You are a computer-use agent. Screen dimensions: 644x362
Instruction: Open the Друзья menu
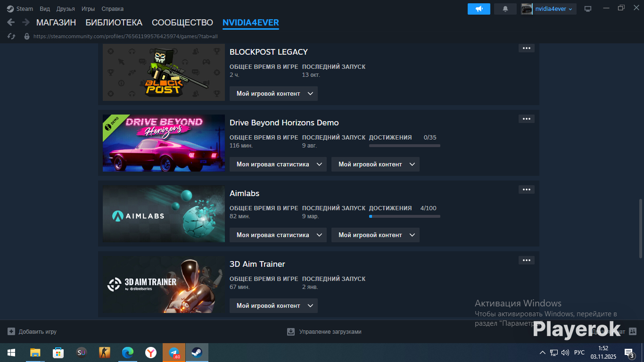click(x=66, y=9)
